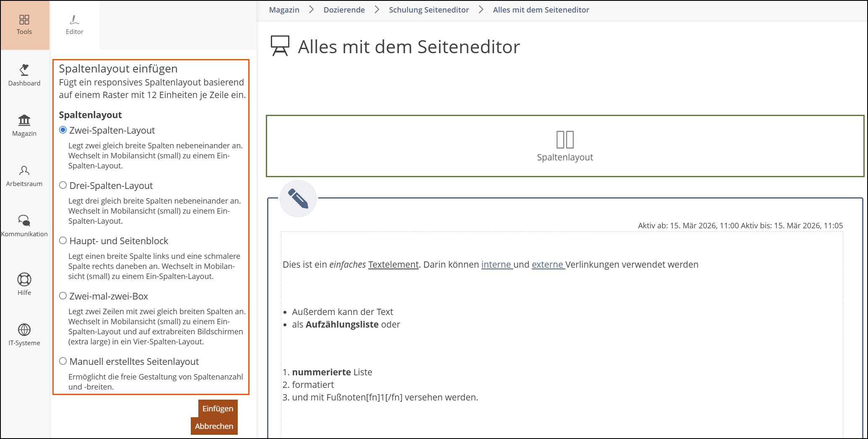This screenshot has width=868, height=439.
Task: Click the pencil edit icon on text block
Action: 298,199
